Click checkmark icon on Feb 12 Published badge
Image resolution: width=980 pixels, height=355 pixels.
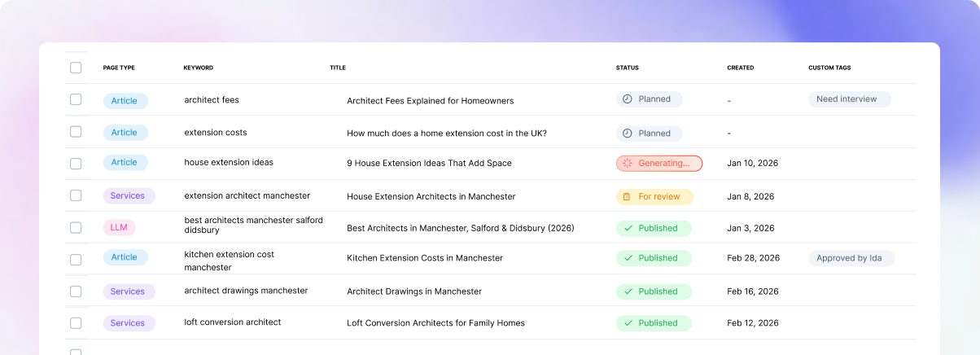point(628,323)
